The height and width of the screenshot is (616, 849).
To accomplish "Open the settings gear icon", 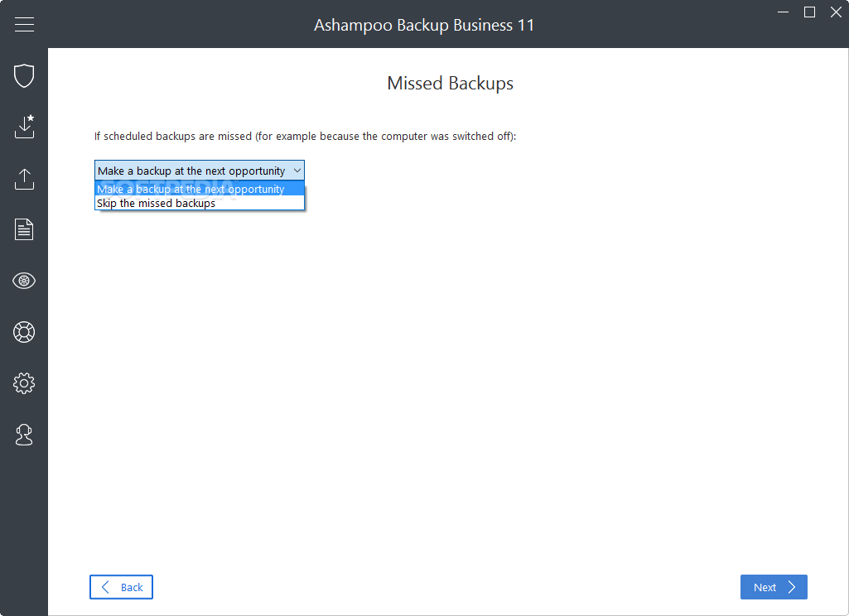I will click(24, 383).
